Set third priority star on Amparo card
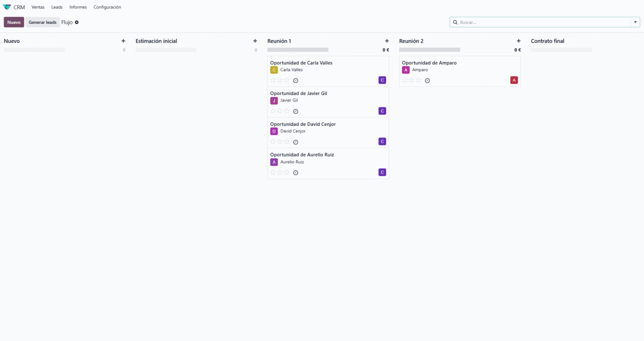This screenshot has height=341, width=644. [418, 80]
